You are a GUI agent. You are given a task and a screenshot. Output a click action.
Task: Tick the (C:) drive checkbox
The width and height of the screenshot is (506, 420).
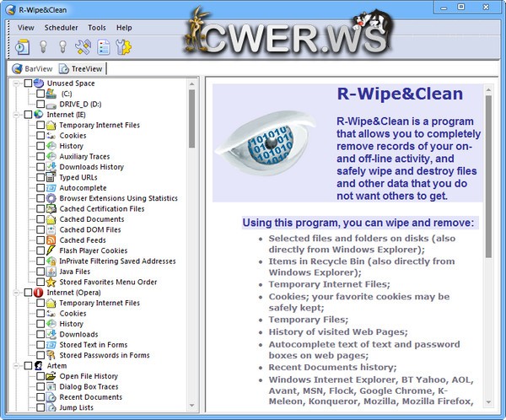40,94
